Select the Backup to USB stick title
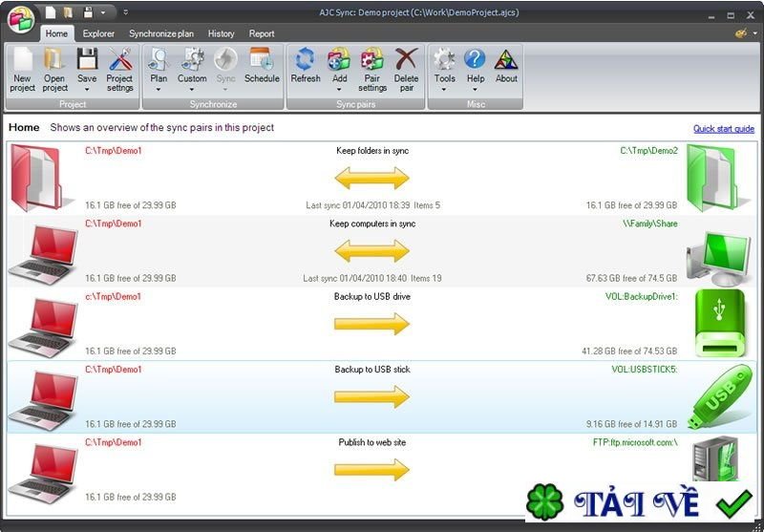764x532 pixels. [372, 370]
